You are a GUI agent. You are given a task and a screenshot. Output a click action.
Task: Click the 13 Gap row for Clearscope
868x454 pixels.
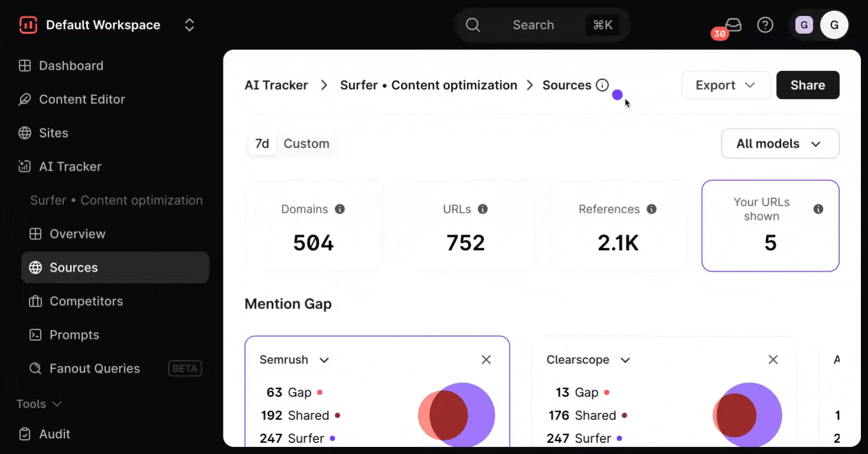[x=582, y=393]
